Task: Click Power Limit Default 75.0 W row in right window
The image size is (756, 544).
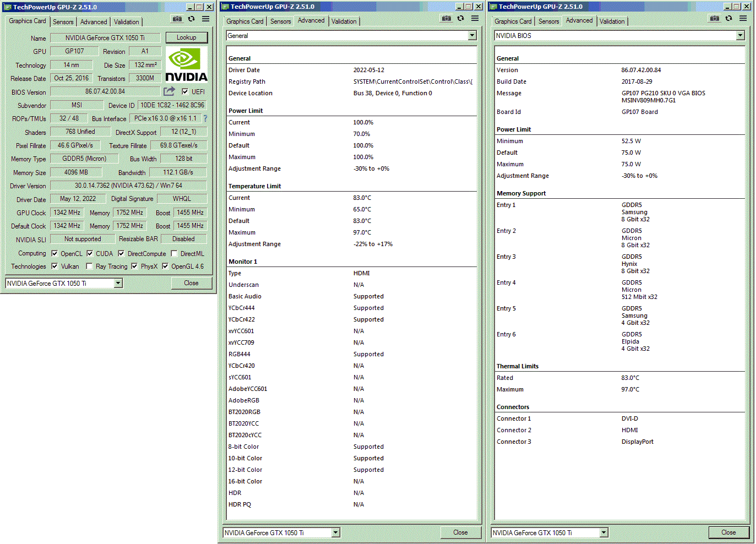Action: pyautogui.click(x=619, y=153)
